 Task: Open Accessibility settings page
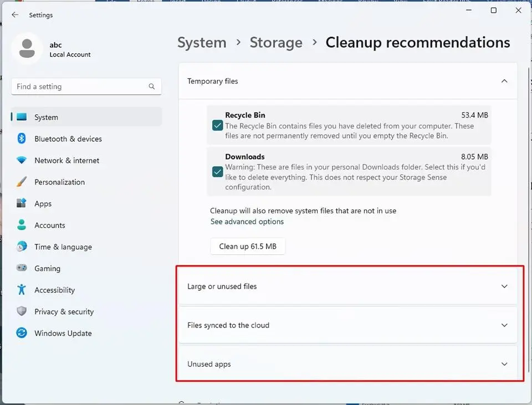pyautogui.click(x=86, y=290)
